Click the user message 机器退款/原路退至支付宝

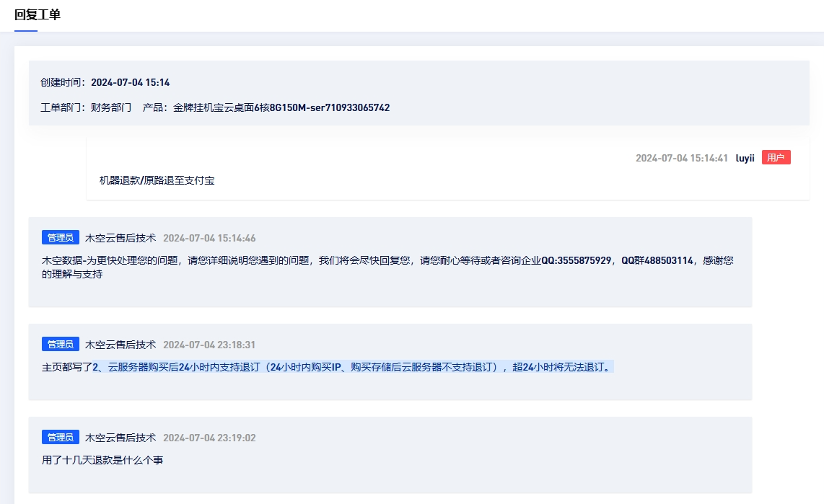point(157,180)
